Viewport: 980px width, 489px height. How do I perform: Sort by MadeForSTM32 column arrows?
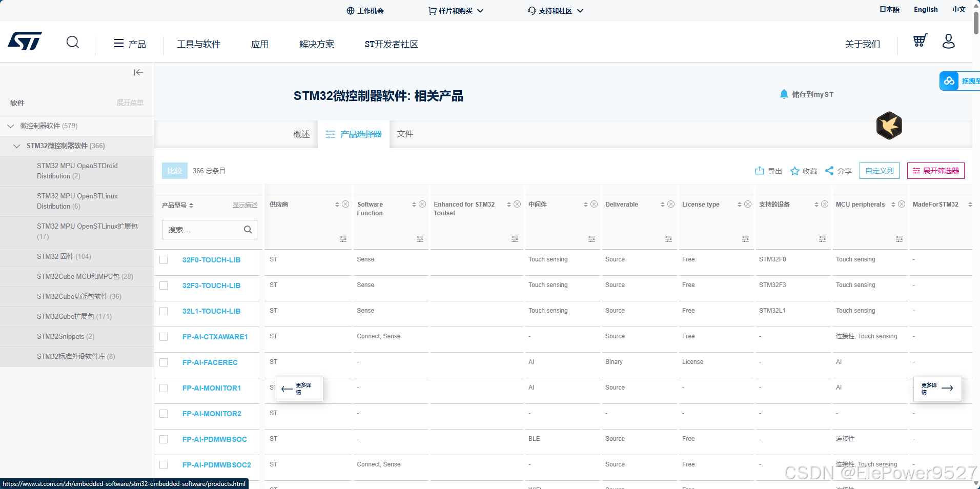tap(970, 205)
